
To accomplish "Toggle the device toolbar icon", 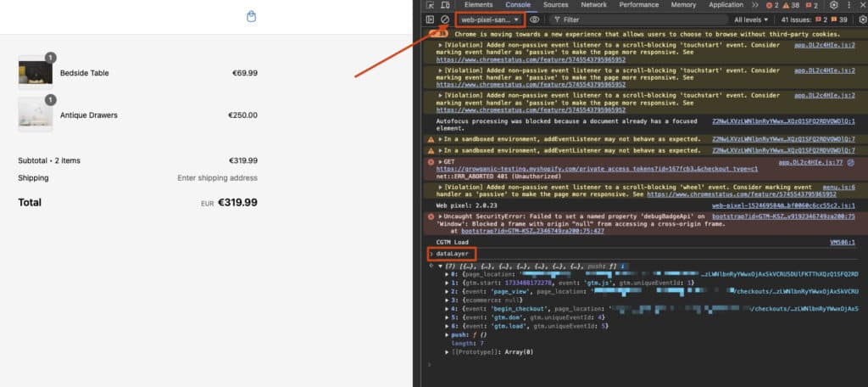I will coord(445,5).
